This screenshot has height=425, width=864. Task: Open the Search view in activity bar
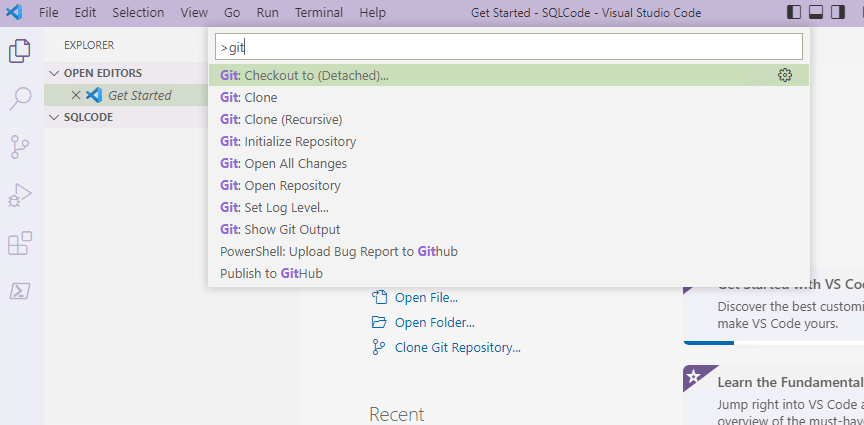(x=20, y=99)
